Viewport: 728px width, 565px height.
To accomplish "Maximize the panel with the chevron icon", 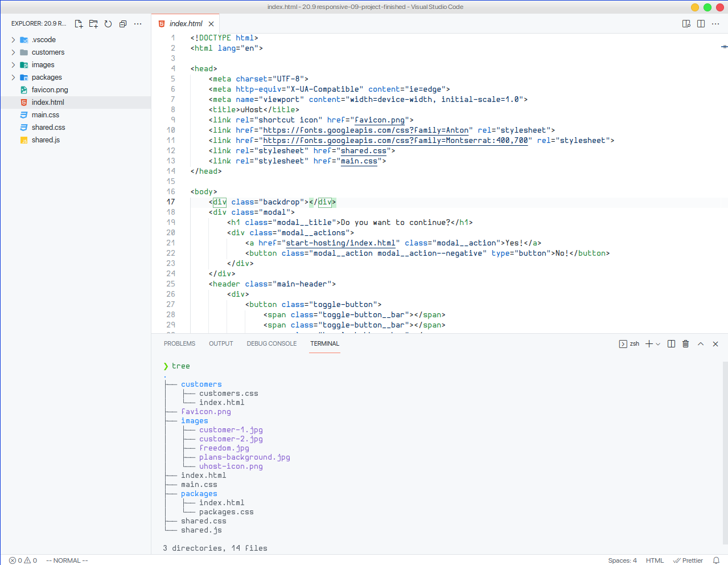I will click(701, 343).
